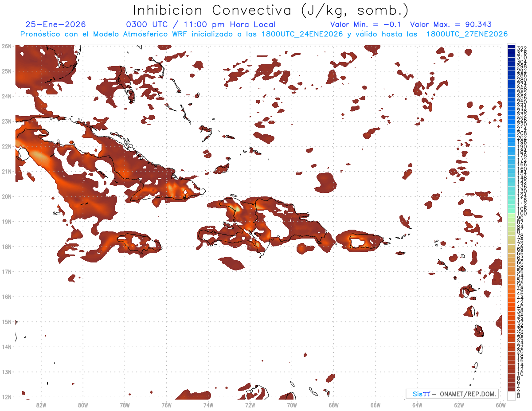Click the date "25-Ene-2026"
Image resolution: width=532 pixels, height=411 pixels.
click(55, 24)
